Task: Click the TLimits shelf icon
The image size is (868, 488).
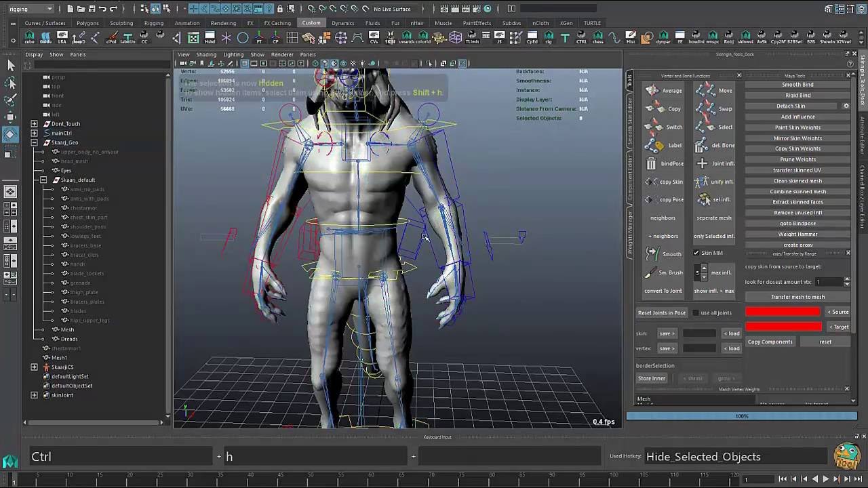Action: pos(472,38)
